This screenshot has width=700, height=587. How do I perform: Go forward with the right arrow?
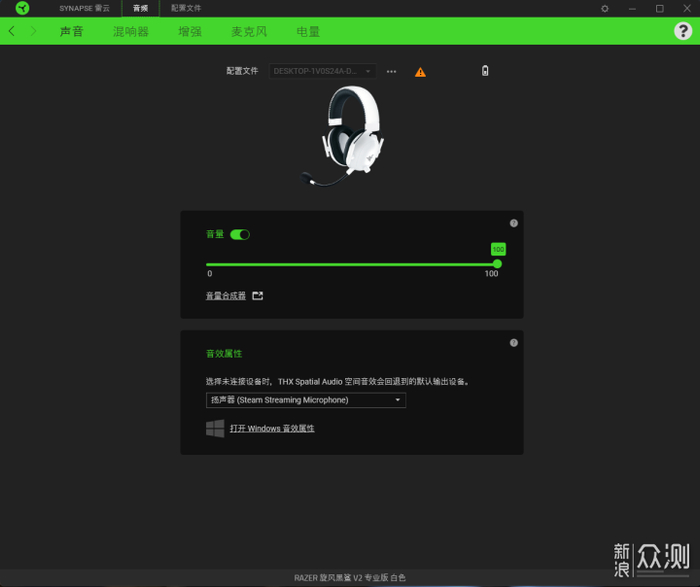coord(33,31)
